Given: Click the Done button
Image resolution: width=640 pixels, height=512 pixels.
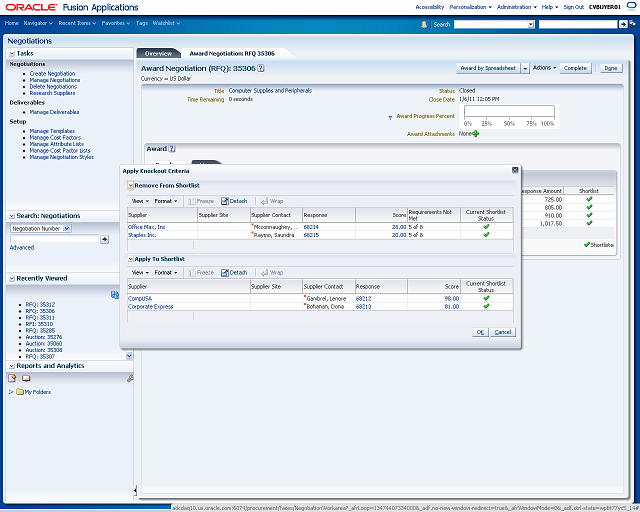Looking at the screenshot, I should pos(611,68).
